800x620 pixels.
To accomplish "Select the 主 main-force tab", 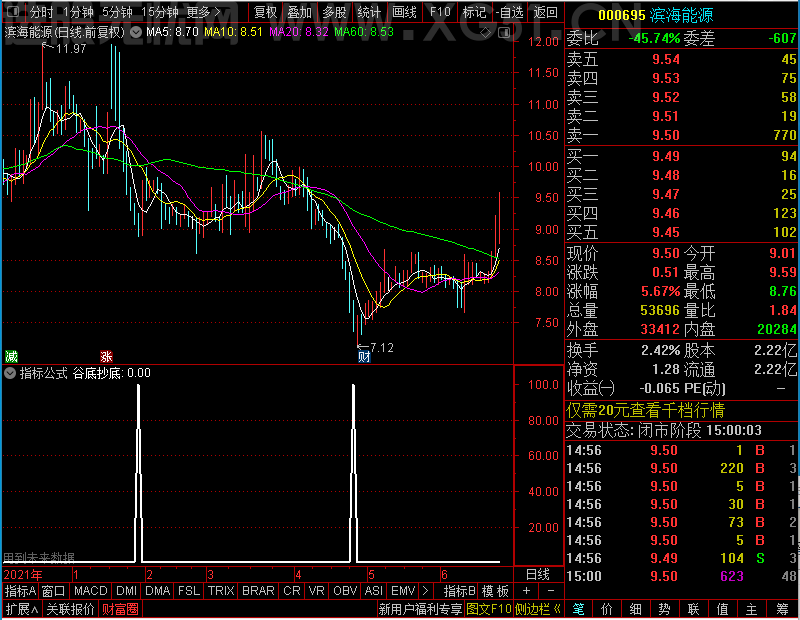I will coord(752,609).
